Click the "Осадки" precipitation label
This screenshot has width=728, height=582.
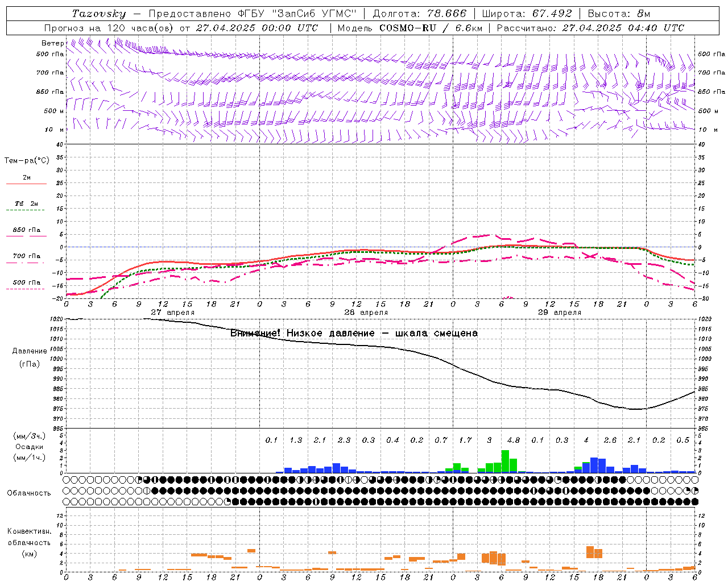(x=30, y=447)
